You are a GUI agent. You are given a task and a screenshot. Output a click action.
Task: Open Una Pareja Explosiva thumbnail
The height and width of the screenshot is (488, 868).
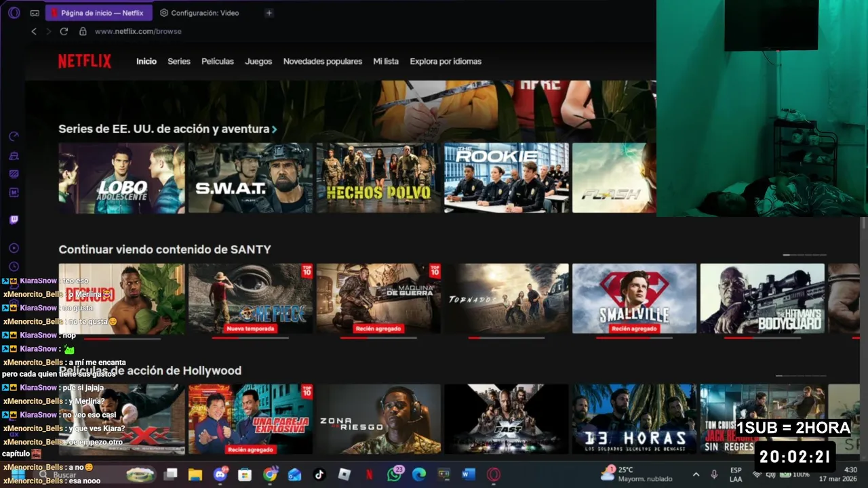tap(250, 419)
